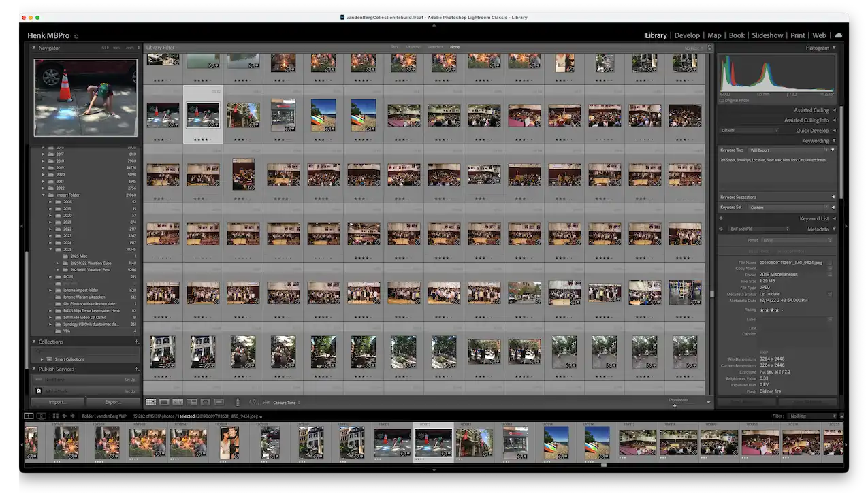The width and height of the screenshot is (868, 498).
Task: Click the Folder field go-to icon
Action: tap(830, 275)
